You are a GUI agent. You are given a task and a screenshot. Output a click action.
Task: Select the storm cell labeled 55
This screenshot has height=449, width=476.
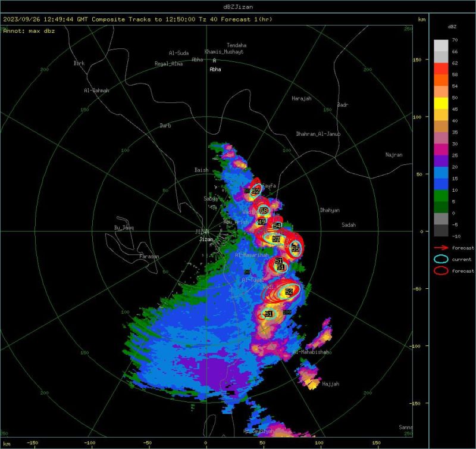pos(295,248)
